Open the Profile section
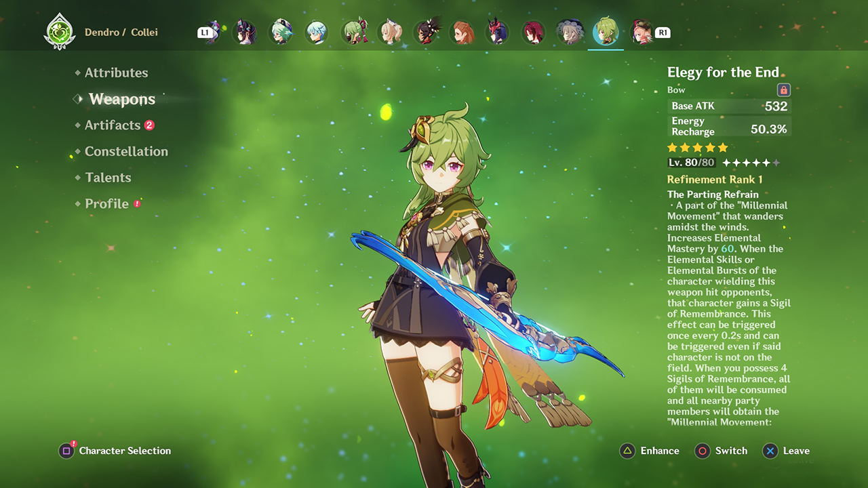The height and width of the screenshot is (488, 868). pyautogui.click(x=106, y=203)
